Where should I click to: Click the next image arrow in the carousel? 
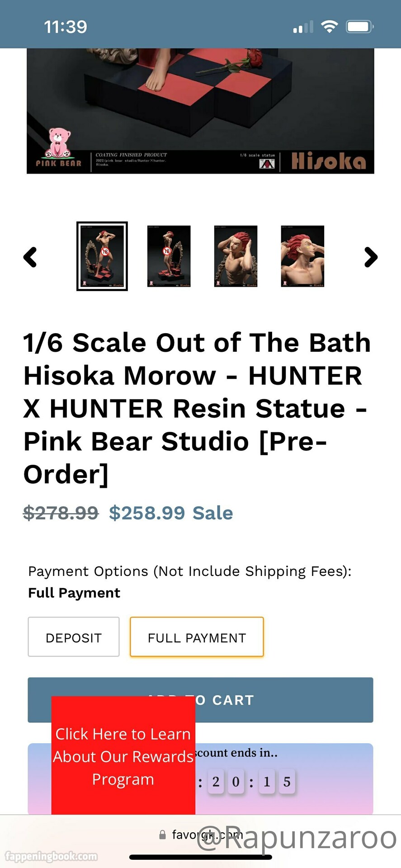pyautogui.click(x=371, y=257)
